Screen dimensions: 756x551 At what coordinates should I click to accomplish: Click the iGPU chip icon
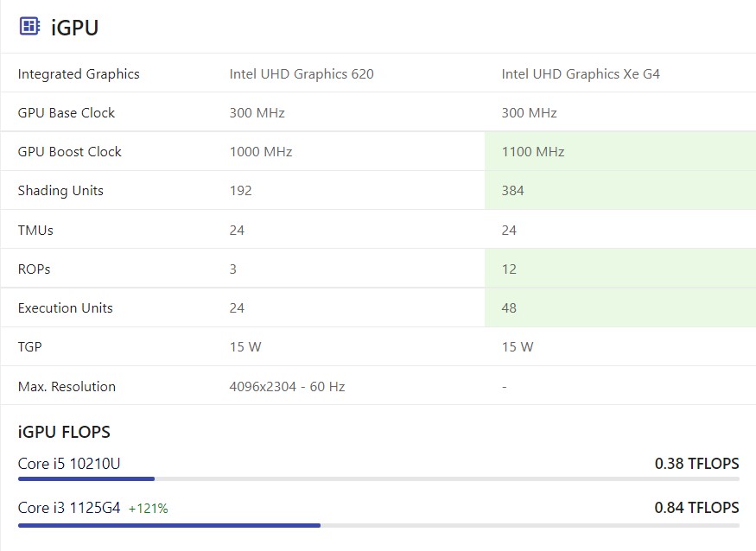tap(29, 26)
